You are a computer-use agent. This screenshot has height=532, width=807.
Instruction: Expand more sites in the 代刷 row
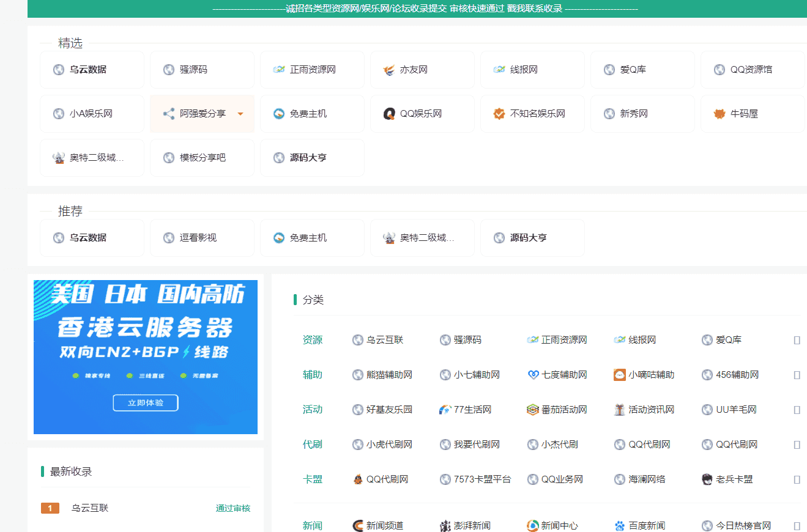coord(797,445)
